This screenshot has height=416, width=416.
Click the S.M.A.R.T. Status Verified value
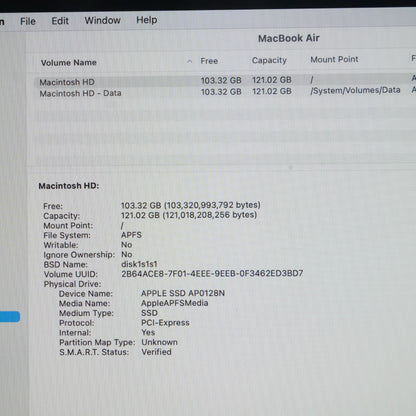coord(156,352)
